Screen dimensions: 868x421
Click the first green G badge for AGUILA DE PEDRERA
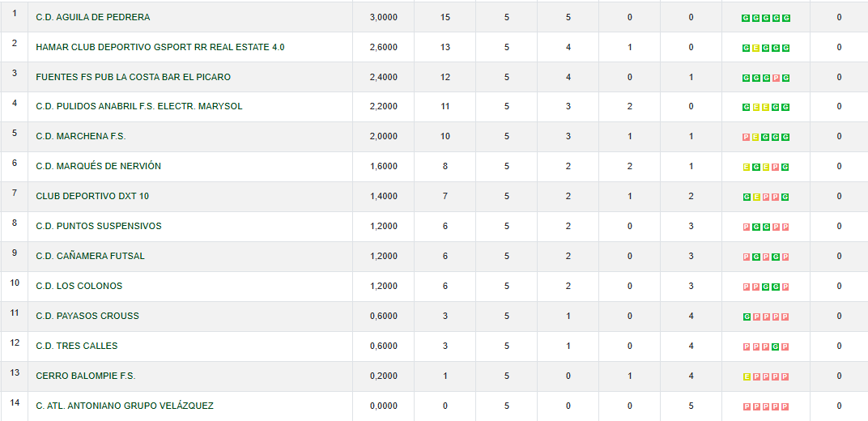pyautogui.click(x=746, y=18)
